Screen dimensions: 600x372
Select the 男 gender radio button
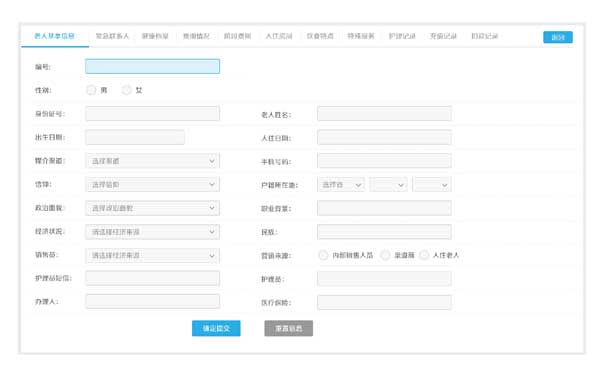[x=91, y=90]
